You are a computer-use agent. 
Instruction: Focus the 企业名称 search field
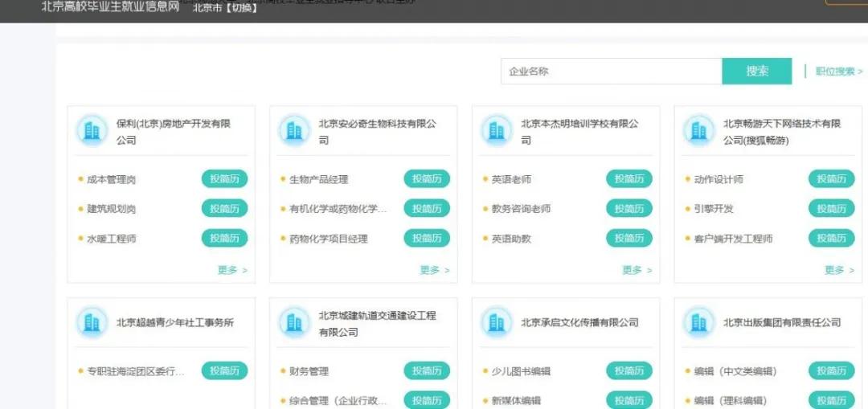(611, 72)
